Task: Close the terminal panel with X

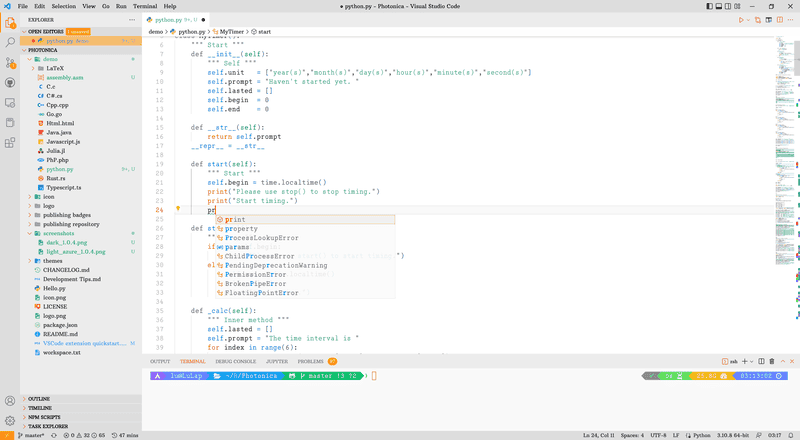Action: click(792, 361)
